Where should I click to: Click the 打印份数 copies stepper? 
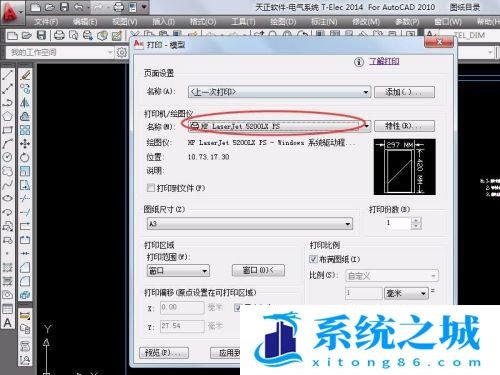click(416, 223)
